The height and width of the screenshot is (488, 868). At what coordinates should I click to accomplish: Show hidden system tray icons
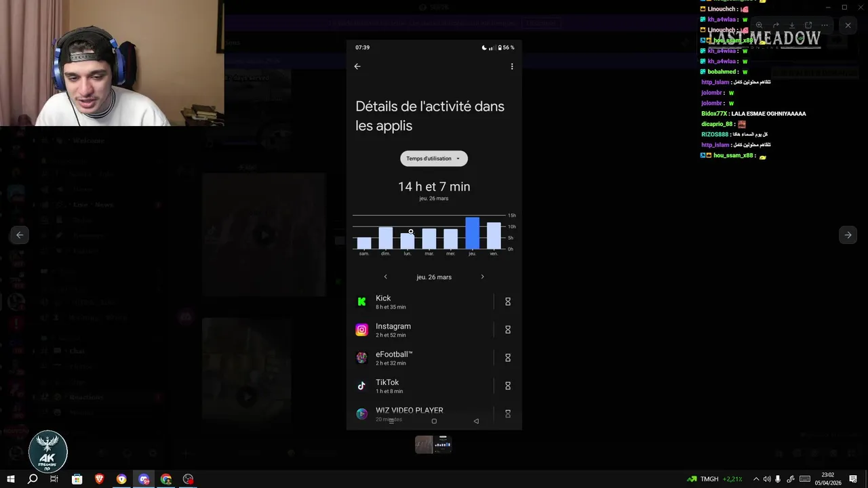coord(756,479)
